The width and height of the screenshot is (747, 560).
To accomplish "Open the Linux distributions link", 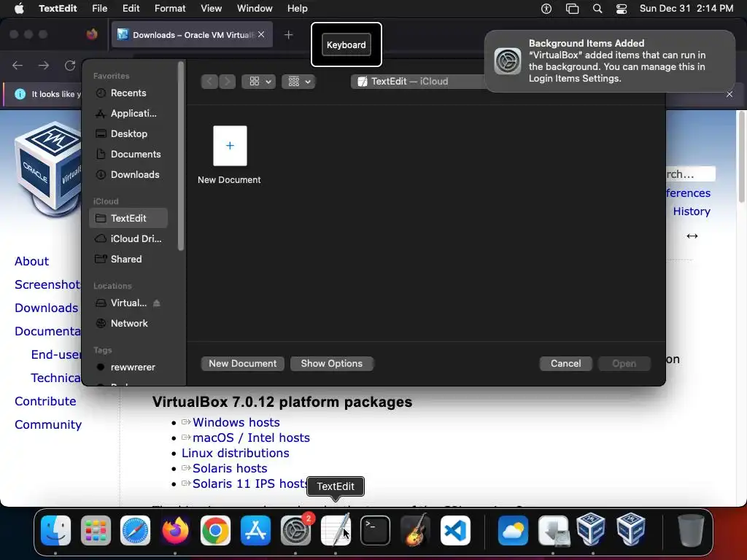I will tap(236, 453).
